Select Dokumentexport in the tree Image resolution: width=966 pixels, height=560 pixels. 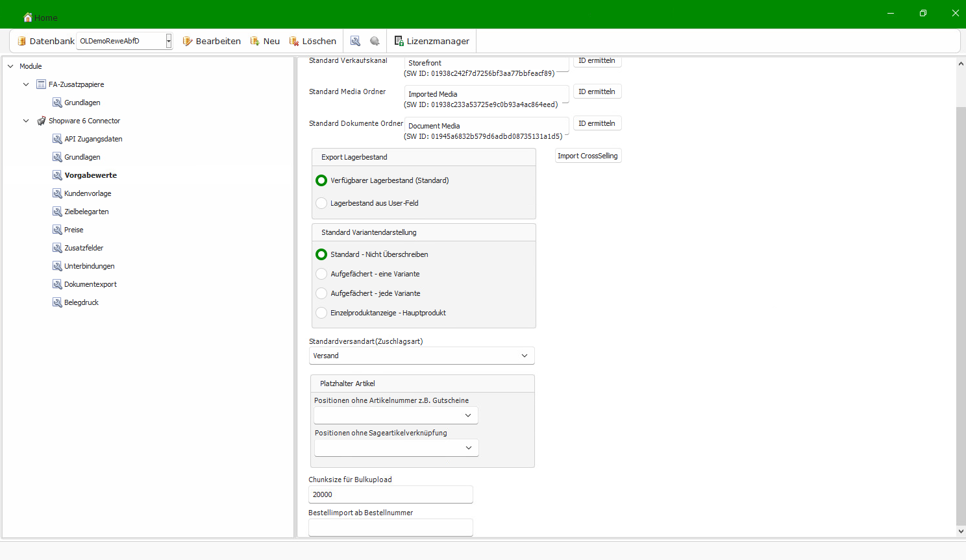point(91,284)
